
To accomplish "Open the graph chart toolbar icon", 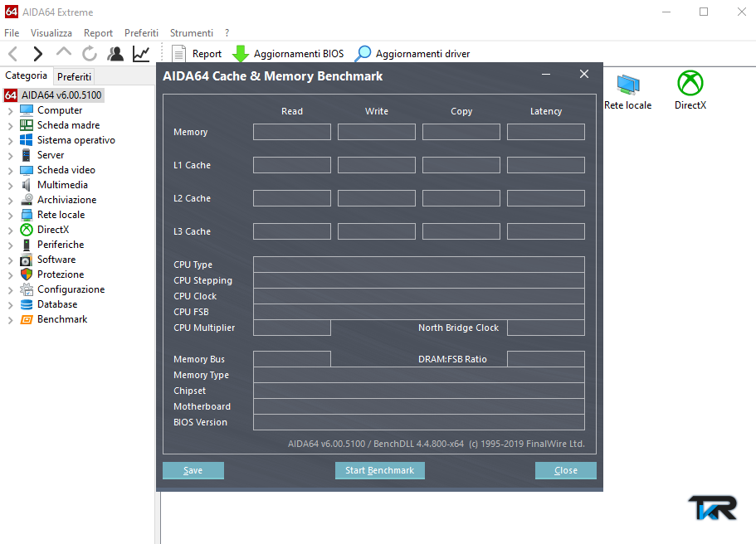I will click(141, 53).
